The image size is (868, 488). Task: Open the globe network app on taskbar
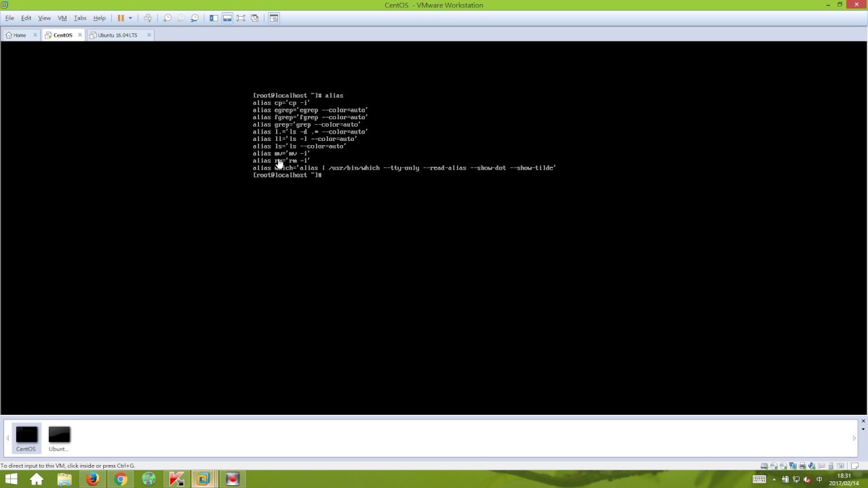149,479
